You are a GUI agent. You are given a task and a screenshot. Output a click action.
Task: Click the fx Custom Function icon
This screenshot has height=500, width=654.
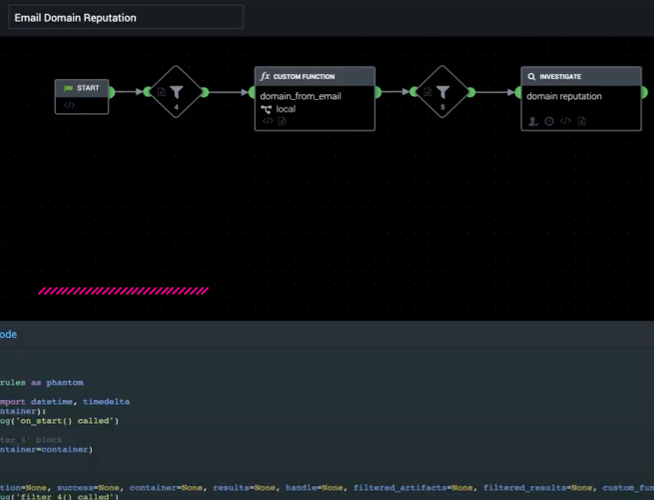pyautogui.click(x=265, y=76)
